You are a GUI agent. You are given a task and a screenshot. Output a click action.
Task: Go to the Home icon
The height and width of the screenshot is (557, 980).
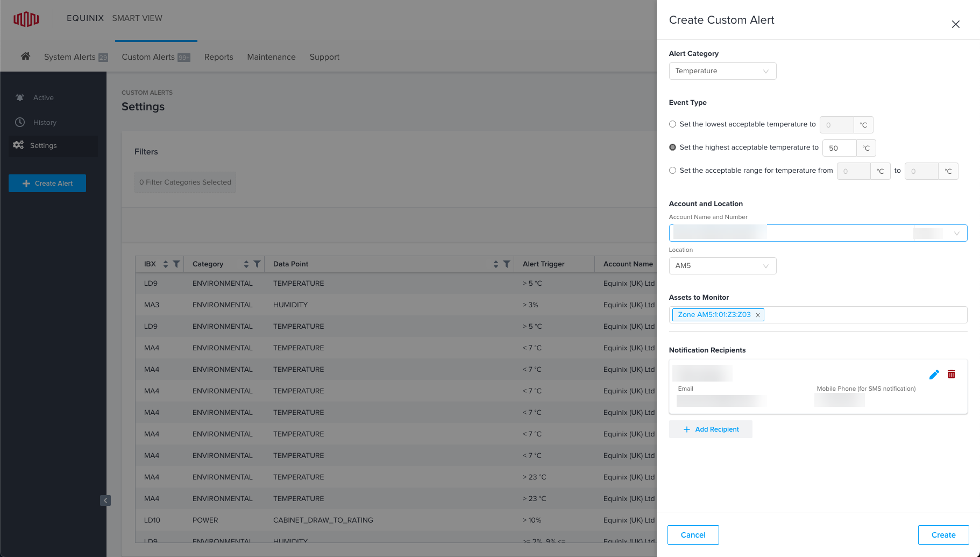coord(25,56)
